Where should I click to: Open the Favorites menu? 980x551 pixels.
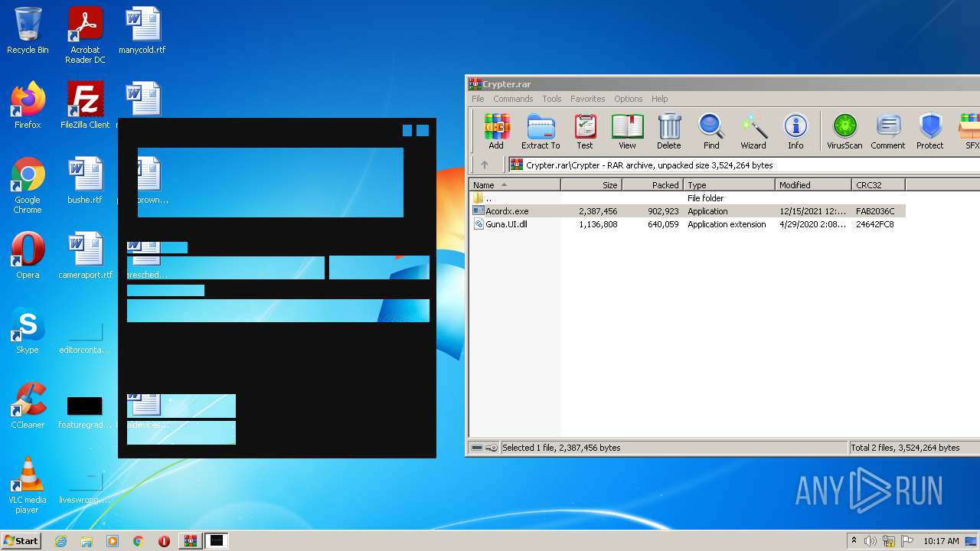tap(588, 99)
